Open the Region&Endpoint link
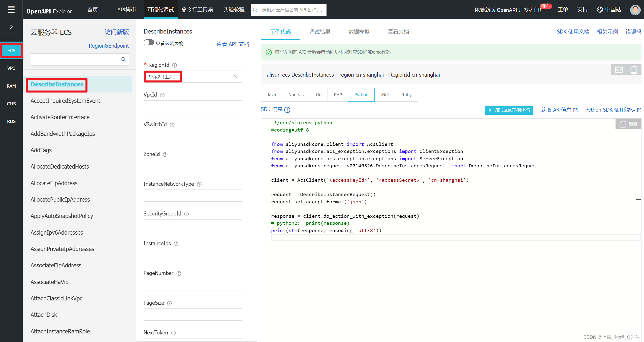This screenshot has width=644, height=342. (109, 46)
